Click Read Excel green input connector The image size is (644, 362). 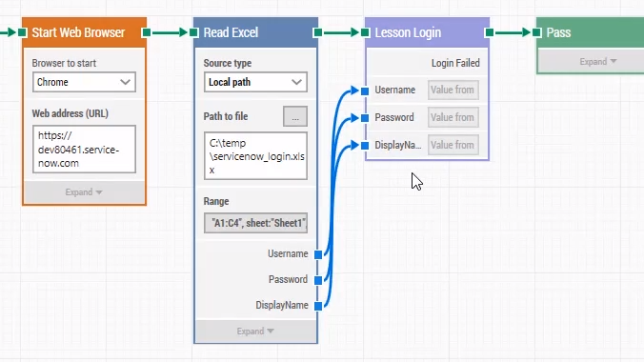(194, 32)
